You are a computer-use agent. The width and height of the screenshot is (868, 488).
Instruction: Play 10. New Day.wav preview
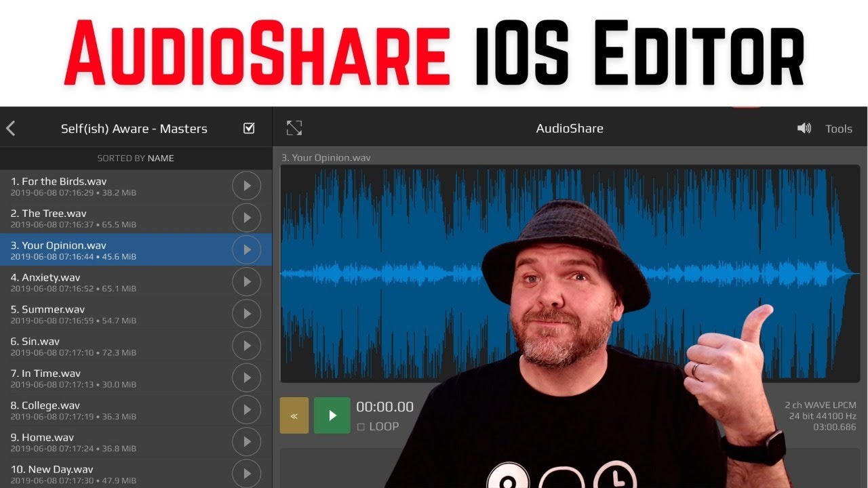pyautogui.click(x=246, y=473)
